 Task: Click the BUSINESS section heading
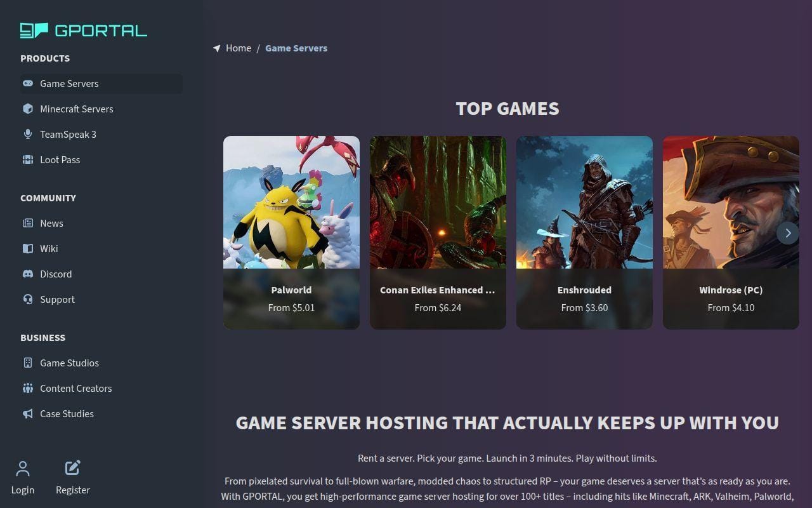coord(43,338)
